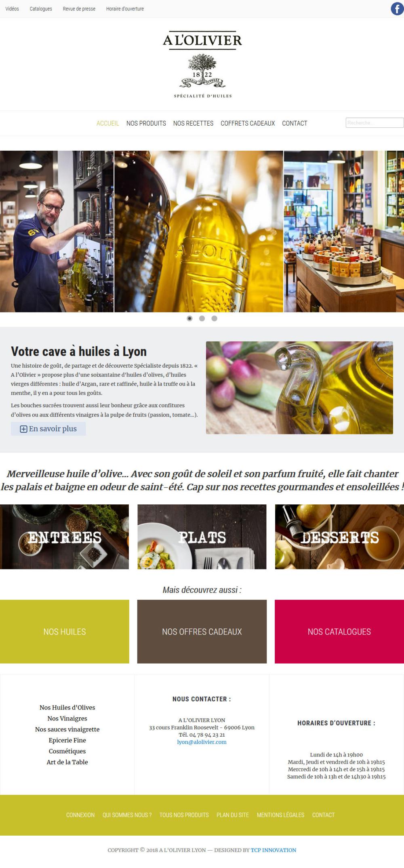
Task: Click the plus icon on En savoir plus
Action: pyautogui.click(x=24, y=429)
